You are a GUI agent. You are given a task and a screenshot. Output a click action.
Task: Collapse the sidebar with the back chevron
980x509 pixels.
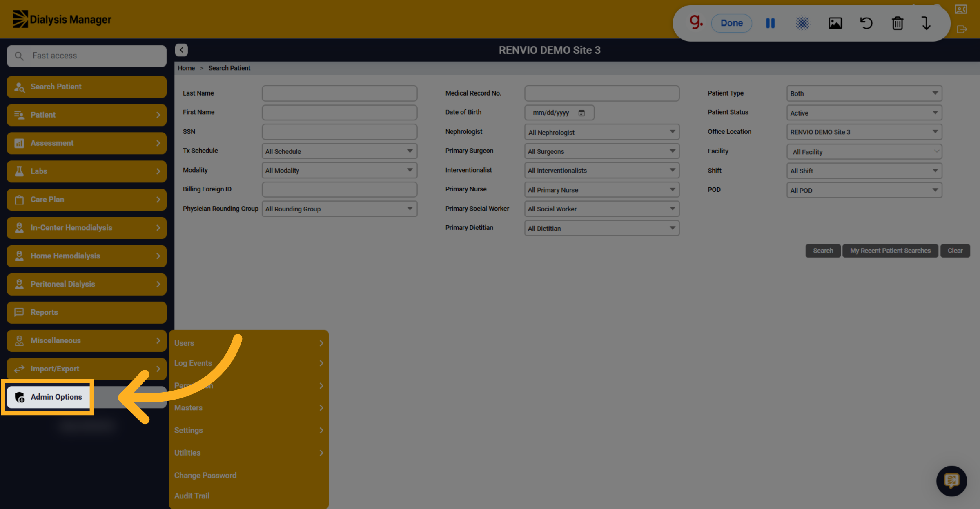pyautogui.click(x=181, y=50)
